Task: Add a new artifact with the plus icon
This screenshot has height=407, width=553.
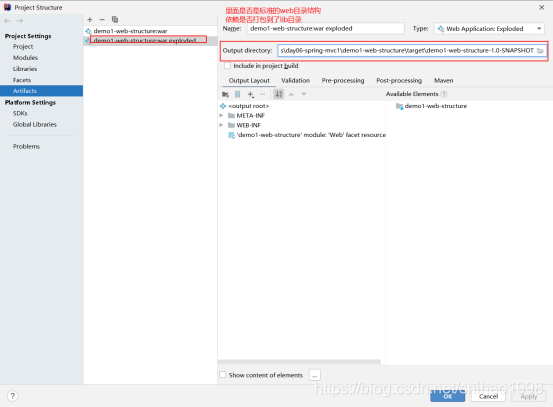Action: tap(90, 19)
